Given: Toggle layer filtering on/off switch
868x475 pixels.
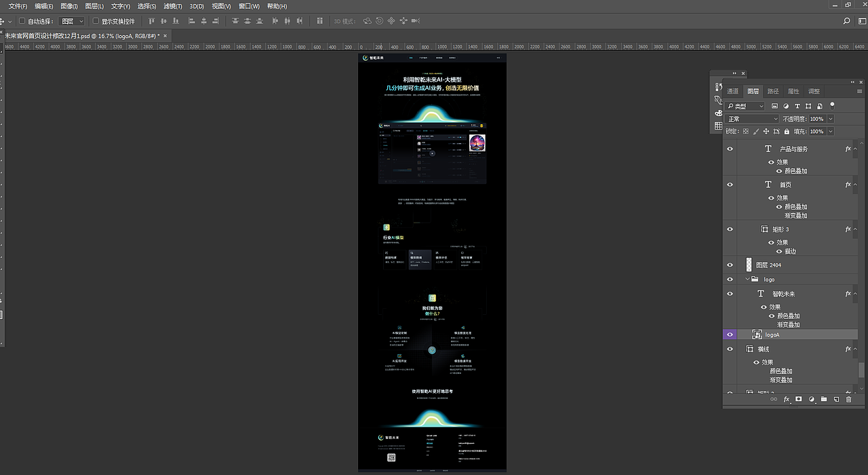Looking at the screenshot, I should point(832,105).
